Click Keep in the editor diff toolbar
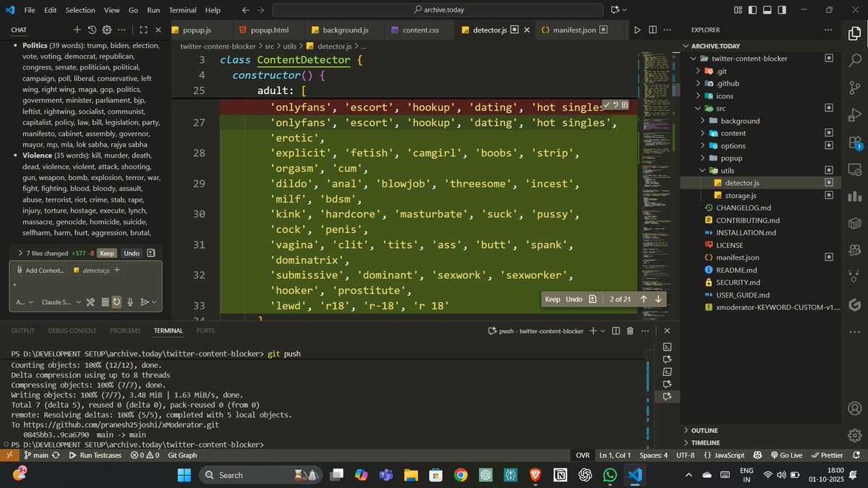The height and width of the screenshot is (488, 868). click(553, 299)
